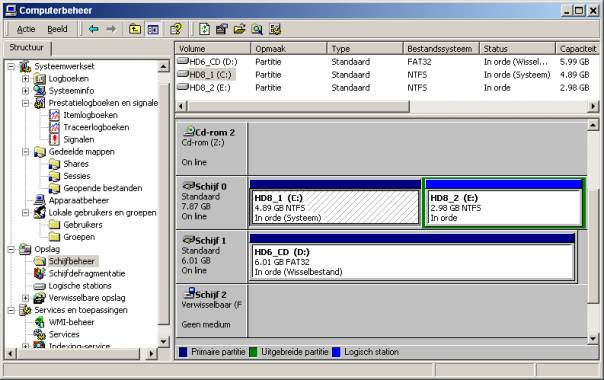This screenshot has height=380, width=604.
Task: Collapse Prestatielogboeken en signalen node
Action: tap(25, 103)
